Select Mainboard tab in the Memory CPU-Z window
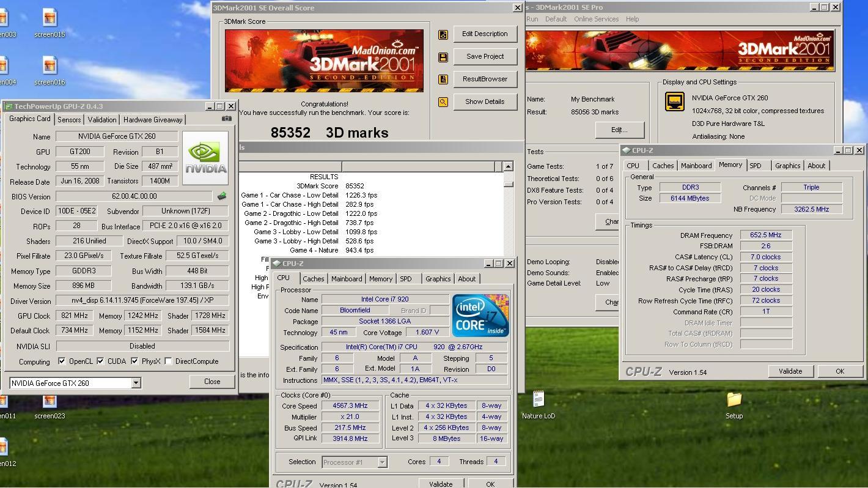Screen dimensions: 868x488 696,166
